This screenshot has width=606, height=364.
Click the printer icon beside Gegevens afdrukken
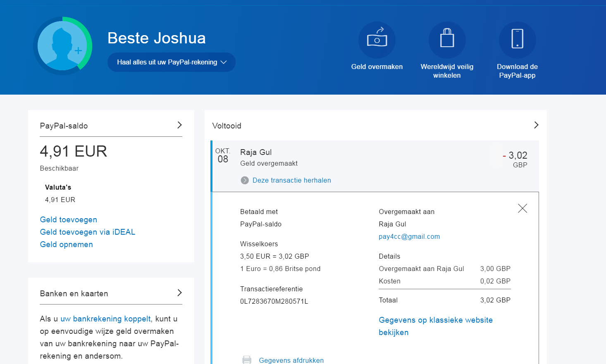click(247, 360)
